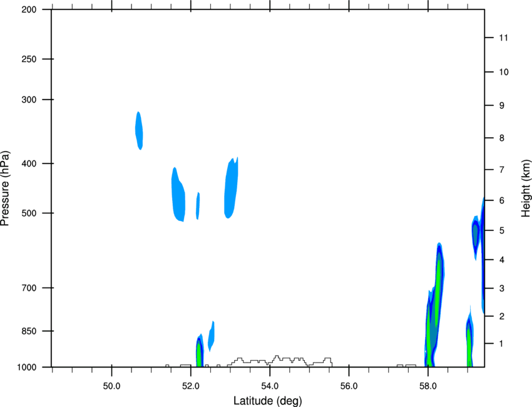Click the 56.0 latitude tick label
The height and width of the screenshot is (407, 532).
349,386
